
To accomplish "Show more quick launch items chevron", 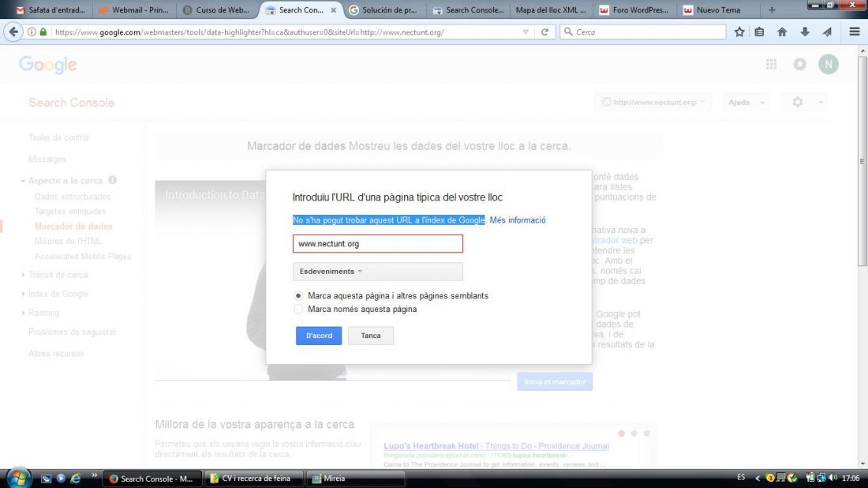I will tap(94, 475).
